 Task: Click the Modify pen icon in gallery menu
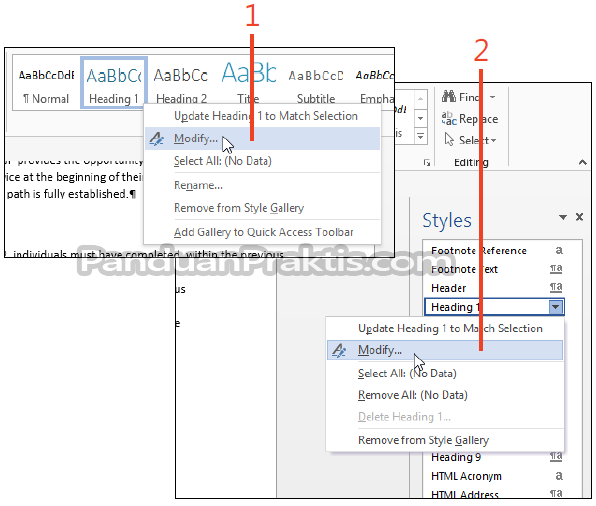click(156, 139)
